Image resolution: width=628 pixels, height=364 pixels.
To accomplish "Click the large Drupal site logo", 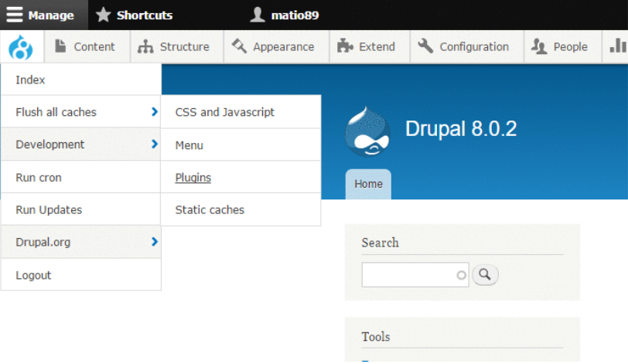I will (367, 131).
